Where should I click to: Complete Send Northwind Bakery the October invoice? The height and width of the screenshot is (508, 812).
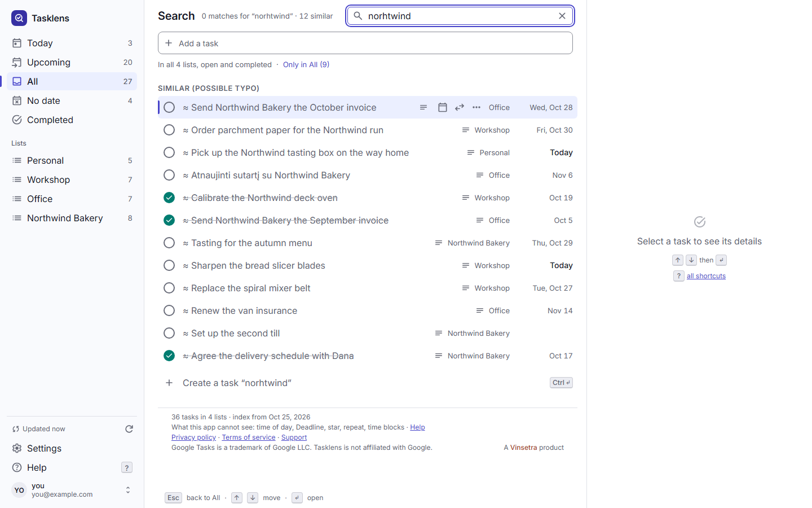click(x=169, y=107)
